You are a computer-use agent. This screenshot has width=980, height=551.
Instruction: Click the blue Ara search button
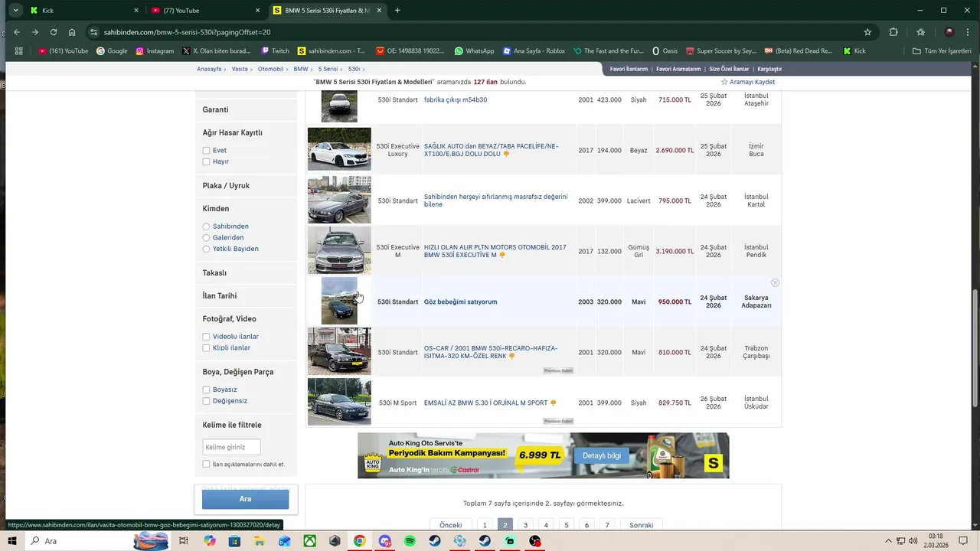(x=245, y=499)
